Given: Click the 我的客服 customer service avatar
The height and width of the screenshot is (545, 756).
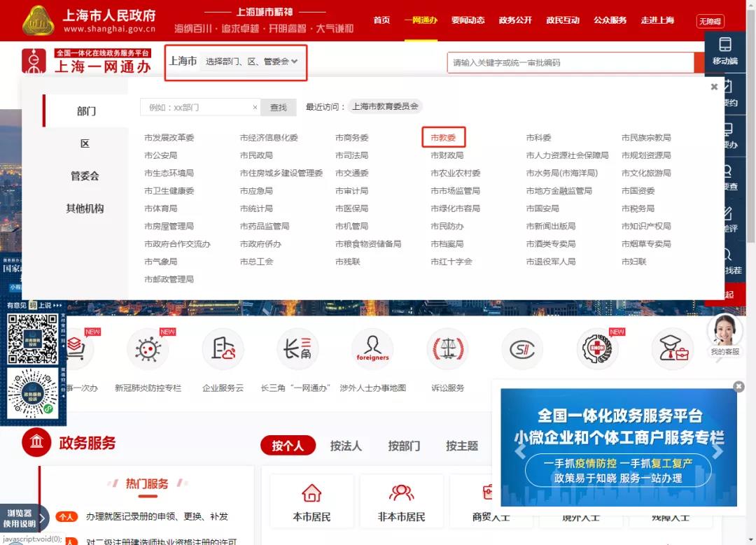Looking at the screenshot, I should 724,331.
